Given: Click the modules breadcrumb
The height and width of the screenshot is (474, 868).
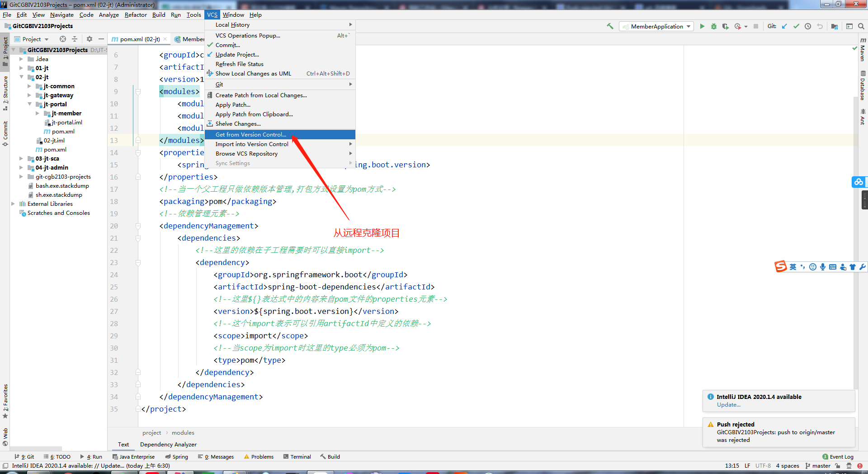Looking at the screenshot, I should [x=183, y=432].
